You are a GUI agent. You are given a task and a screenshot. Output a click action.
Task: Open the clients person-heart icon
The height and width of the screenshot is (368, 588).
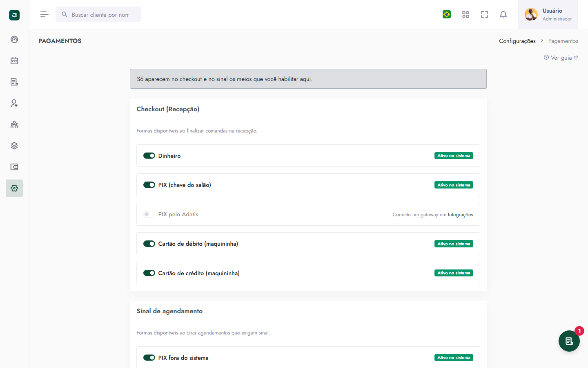pos(14,103)
